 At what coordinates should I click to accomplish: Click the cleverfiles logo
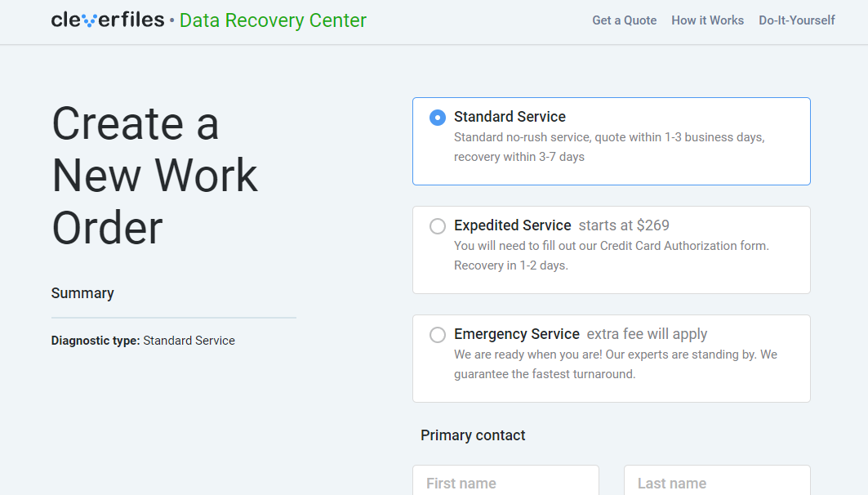108,20
